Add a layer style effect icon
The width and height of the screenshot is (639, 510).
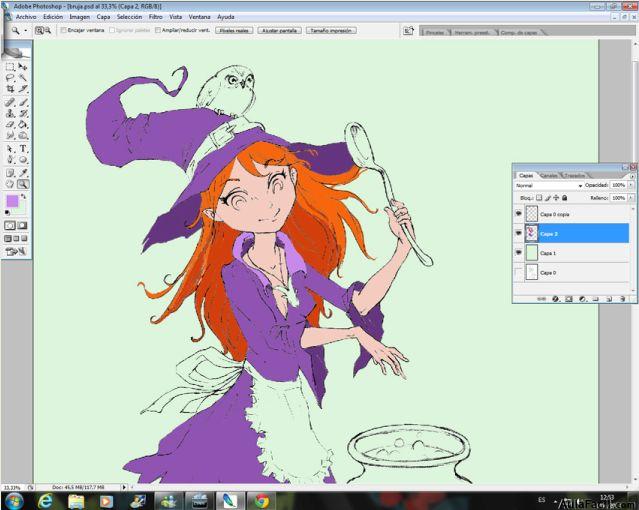tap(555, 299)
